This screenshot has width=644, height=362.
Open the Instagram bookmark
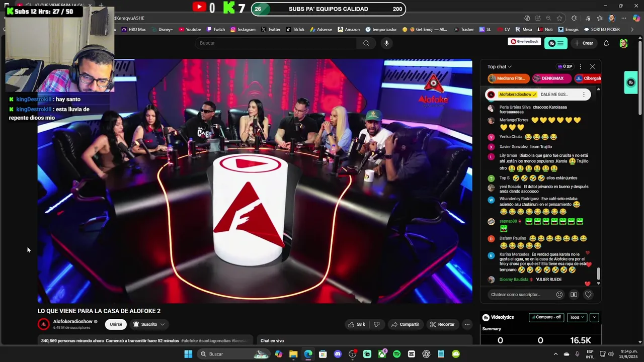243,30
